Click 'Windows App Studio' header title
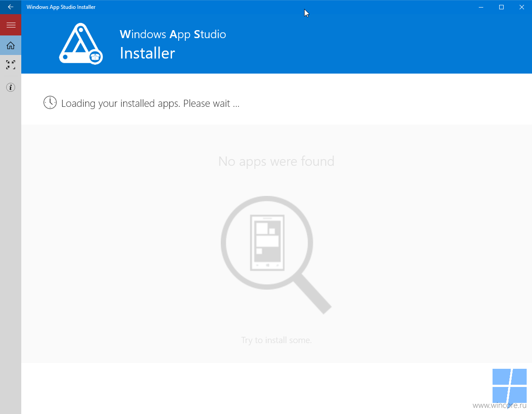Image resolution: width=532 pixels, height=414 pixels. point(173,35)
